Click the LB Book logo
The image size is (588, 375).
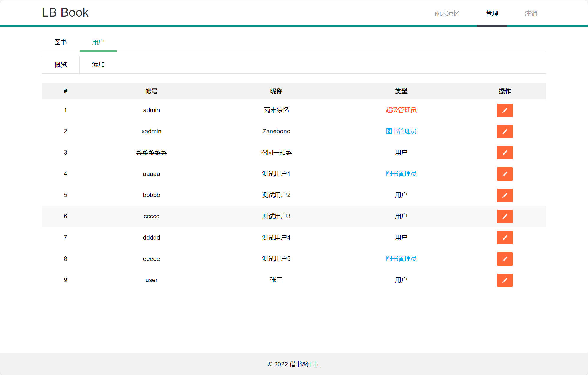(65, 12)
